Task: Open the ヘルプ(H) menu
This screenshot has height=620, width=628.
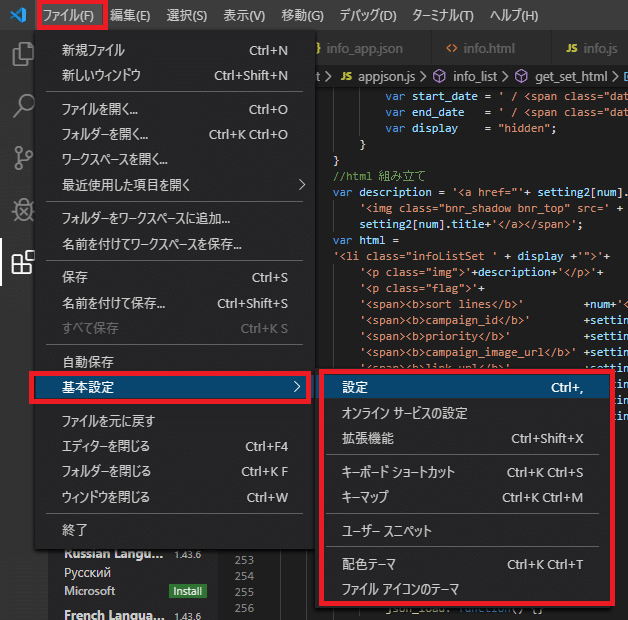Action: [514, 16]
